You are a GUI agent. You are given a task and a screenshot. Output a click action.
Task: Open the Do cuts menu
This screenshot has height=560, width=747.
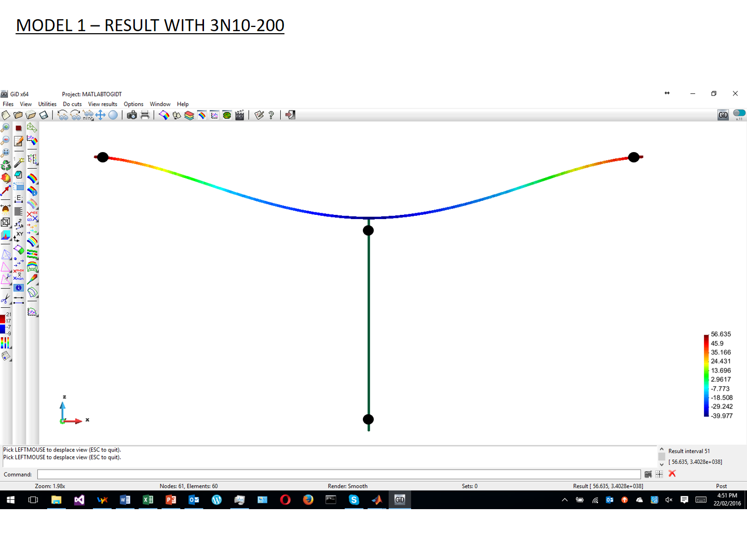click(x=72, y=104)
